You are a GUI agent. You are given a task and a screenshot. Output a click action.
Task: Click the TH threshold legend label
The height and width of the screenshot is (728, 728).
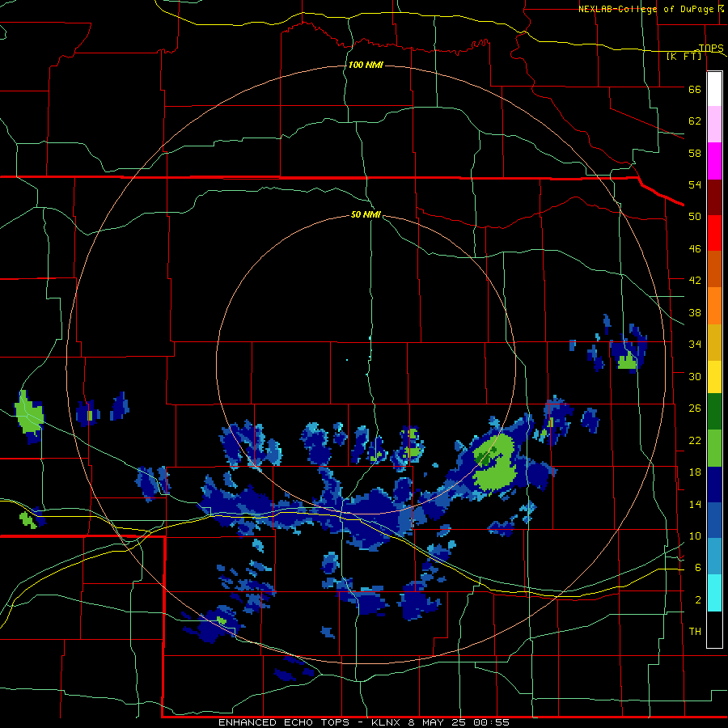[695, 632]
